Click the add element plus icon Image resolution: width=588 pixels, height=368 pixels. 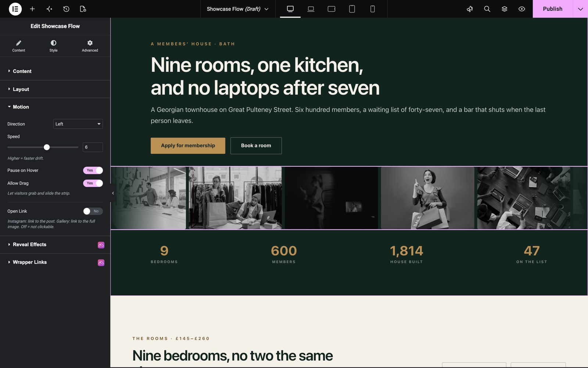click(x=32, y=9)
